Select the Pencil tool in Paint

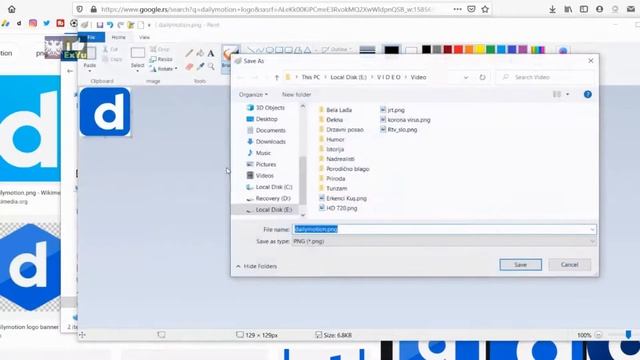tap(189, 53)
